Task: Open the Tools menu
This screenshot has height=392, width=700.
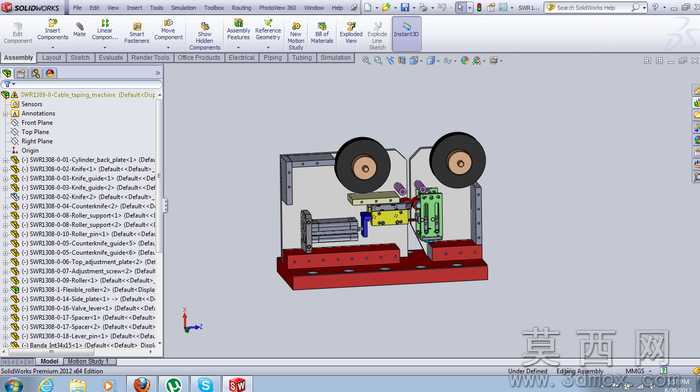Action: 156,8
